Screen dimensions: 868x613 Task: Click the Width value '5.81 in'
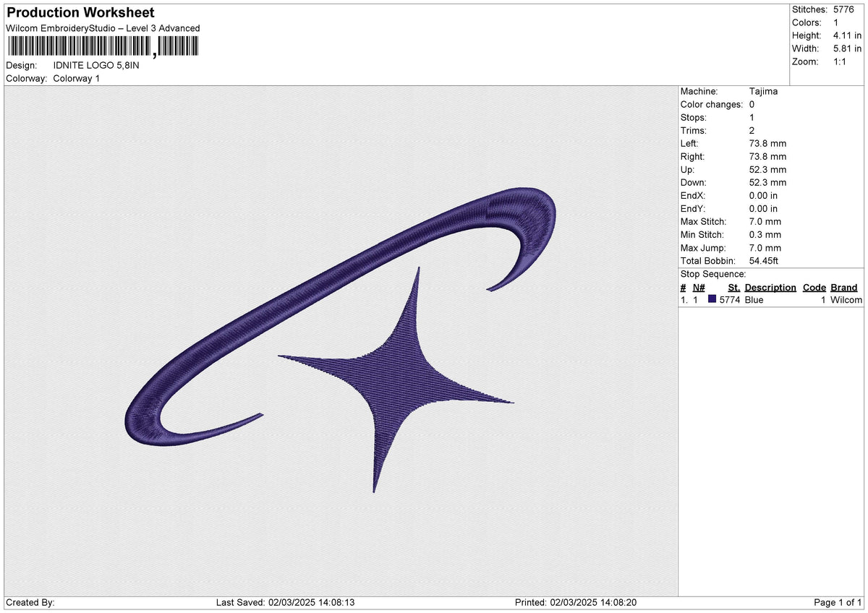click(x=848, y=48)
